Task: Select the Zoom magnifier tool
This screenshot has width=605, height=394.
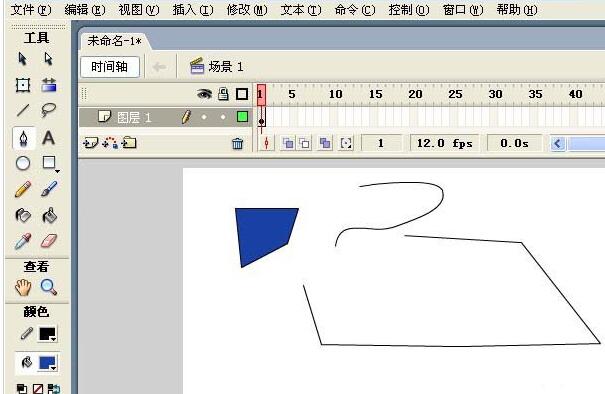Action: click(49, 287)
